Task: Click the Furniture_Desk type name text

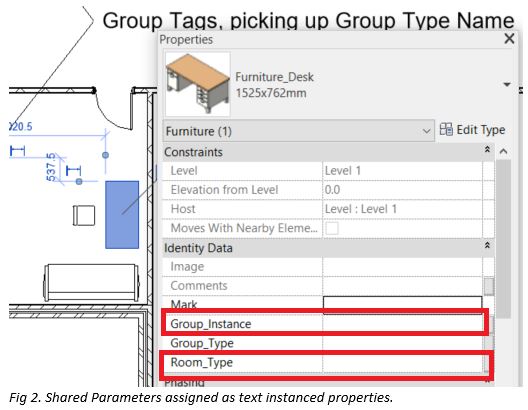Action: pos(274,77)
